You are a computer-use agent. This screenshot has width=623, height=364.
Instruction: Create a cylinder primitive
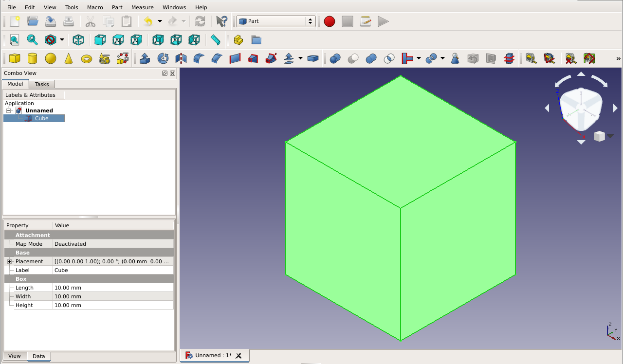pos(33,58)
